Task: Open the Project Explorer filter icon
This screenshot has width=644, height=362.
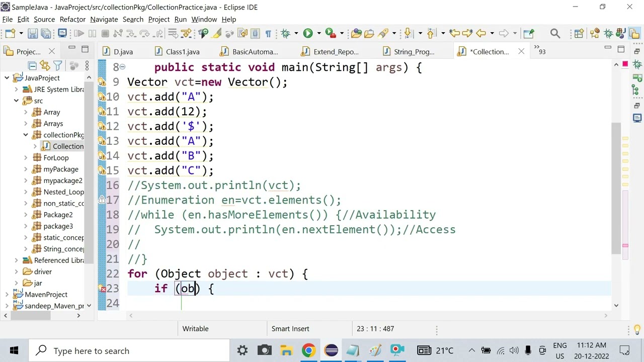Action: coord(58,66)
